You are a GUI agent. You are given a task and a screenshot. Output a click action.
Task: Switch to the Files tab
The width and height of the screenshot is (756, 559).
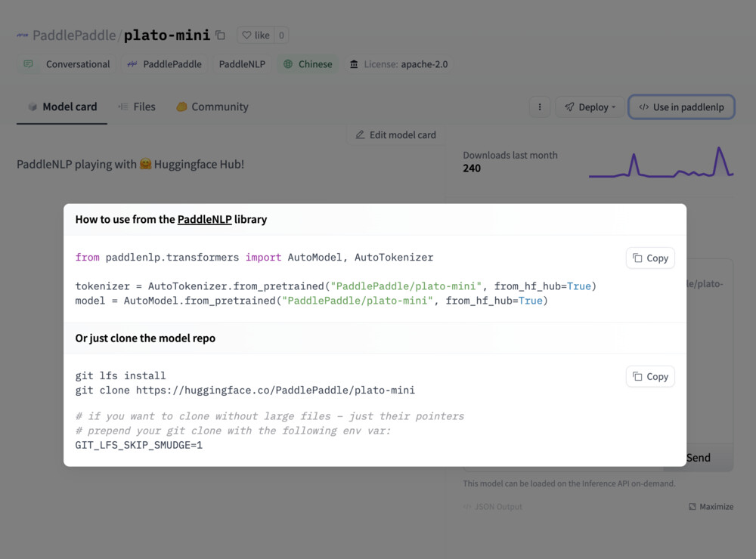(137, 107)
